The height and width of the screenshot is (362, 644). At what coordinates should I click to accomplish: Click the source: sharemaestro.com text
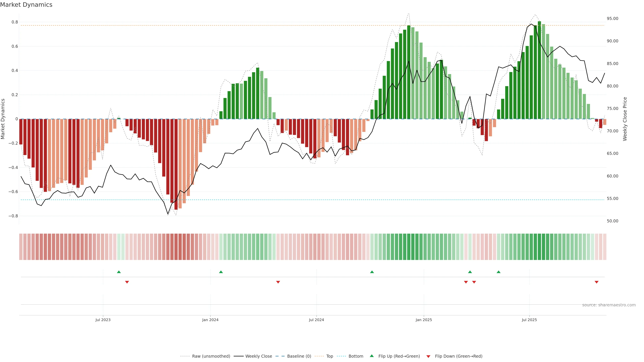click(x=609, y=305)
